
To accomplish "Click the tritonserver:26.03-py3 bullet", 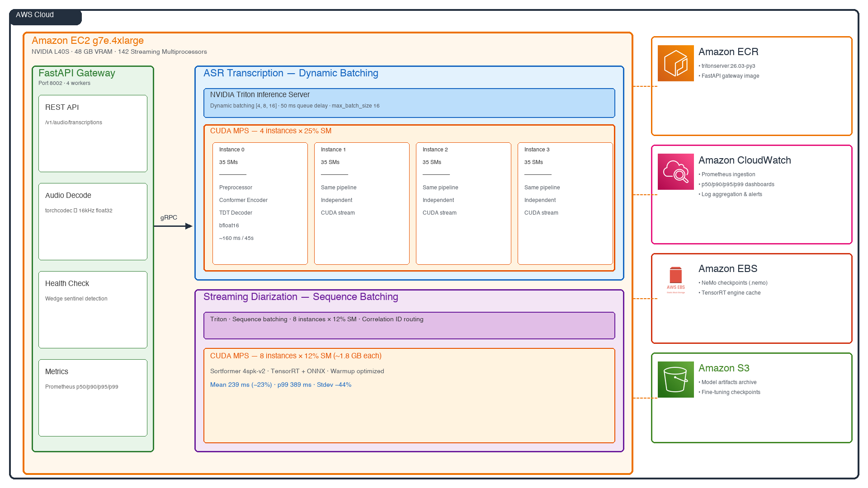I will (727, 66).
